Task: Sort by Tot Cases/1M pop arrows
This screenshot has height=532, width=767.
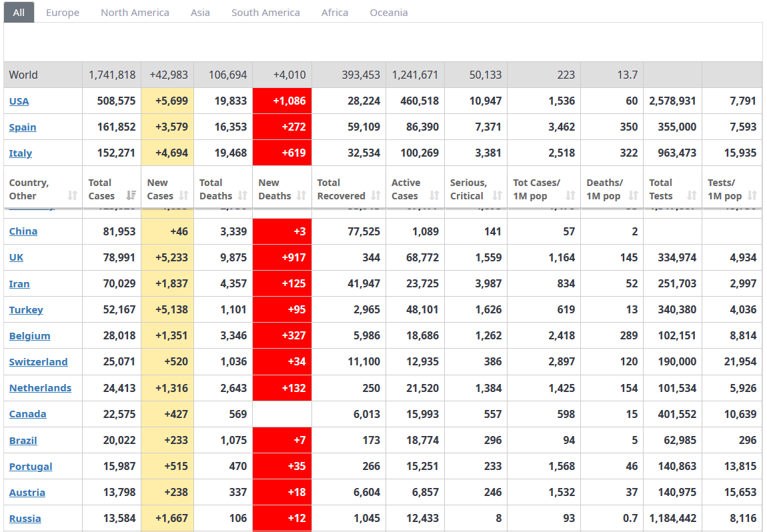Action: pos(570,195)
